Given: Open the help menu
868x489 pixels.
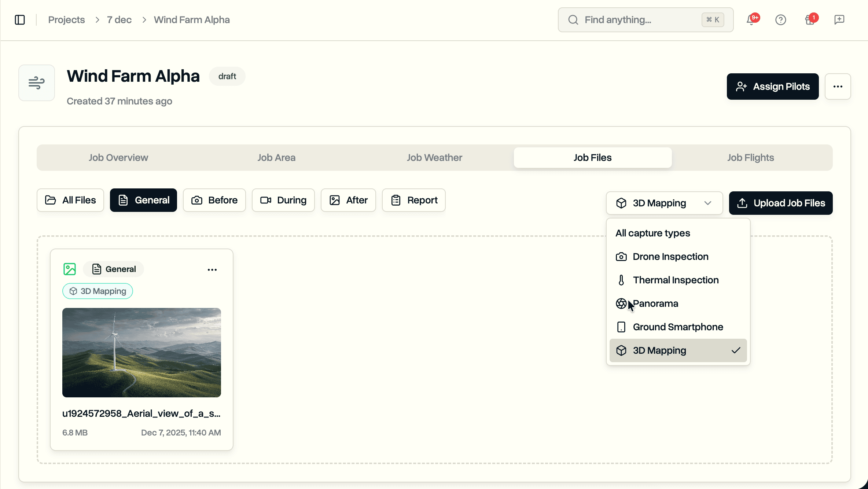Looking at the screenshot, I should click(781, 20).
